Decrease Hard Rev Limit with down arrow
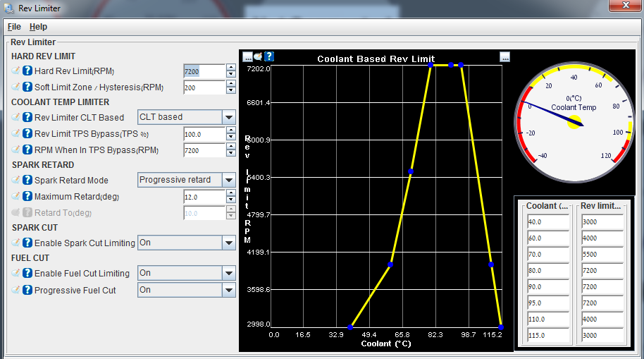Image resolution: width=644 pixels, height=359 pixels. point(231,75)
